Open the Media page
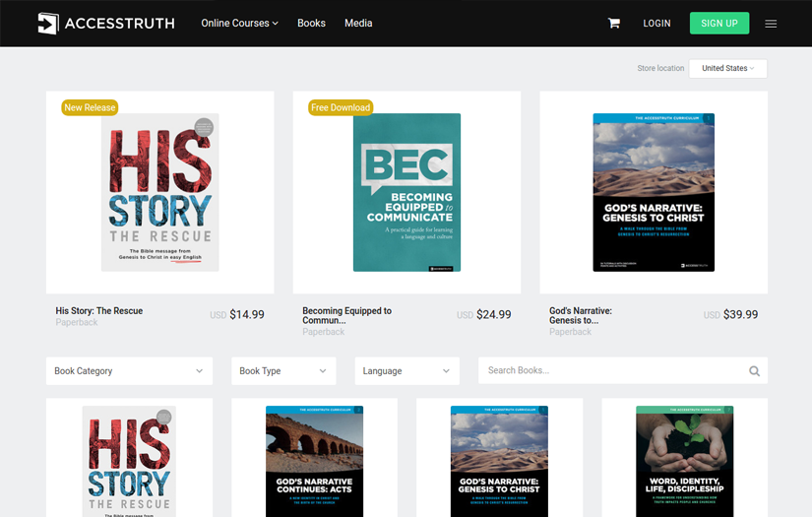This screenshot has width=812, height=517. [358, 24]
